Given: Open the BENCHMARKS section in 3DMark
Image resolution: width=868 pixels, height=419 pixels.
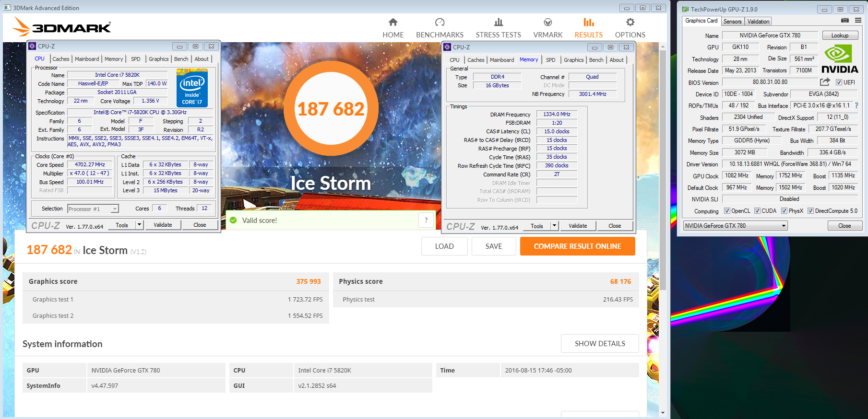Looking at the screenshot, I should [440, 28].
